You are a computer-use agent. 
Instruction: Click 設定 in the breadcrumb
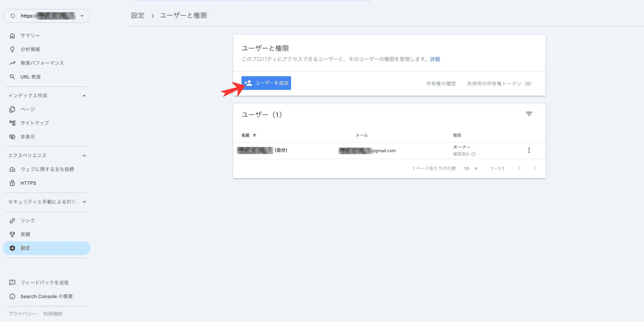[137, 15]
